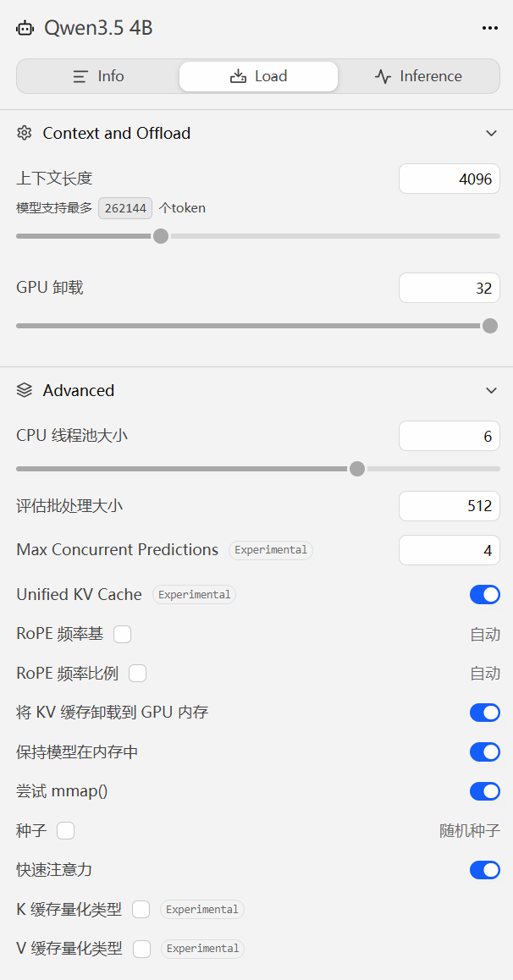Turn off the 快速注意力 toggle
This screenshot has height=980, width=513.
[x=485, y=869]
